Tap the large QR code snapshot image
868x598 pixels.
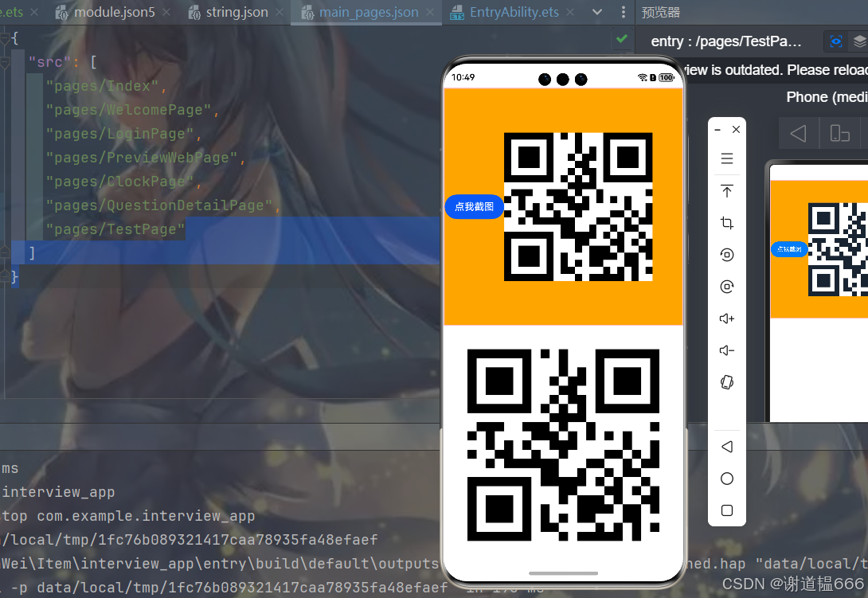point(563,444)
